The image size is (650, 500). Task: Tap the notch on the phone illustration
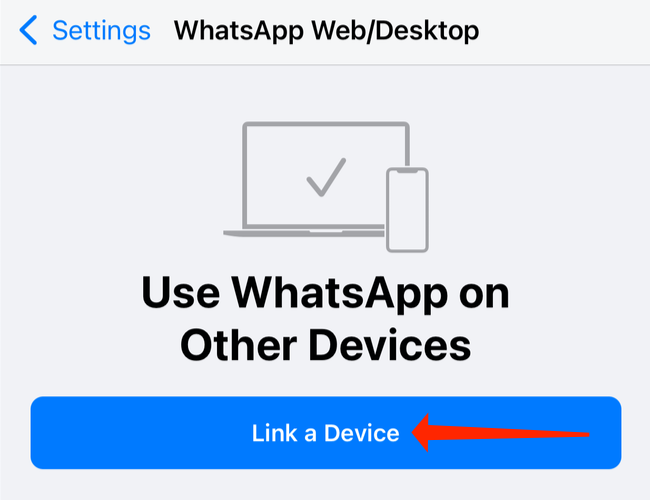tap(407, 170)
